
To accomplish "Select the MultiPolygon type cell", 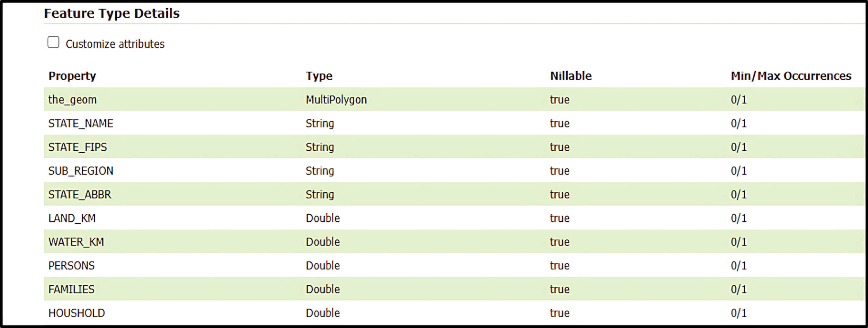I will pyautogui.click(x=336, y=99).
